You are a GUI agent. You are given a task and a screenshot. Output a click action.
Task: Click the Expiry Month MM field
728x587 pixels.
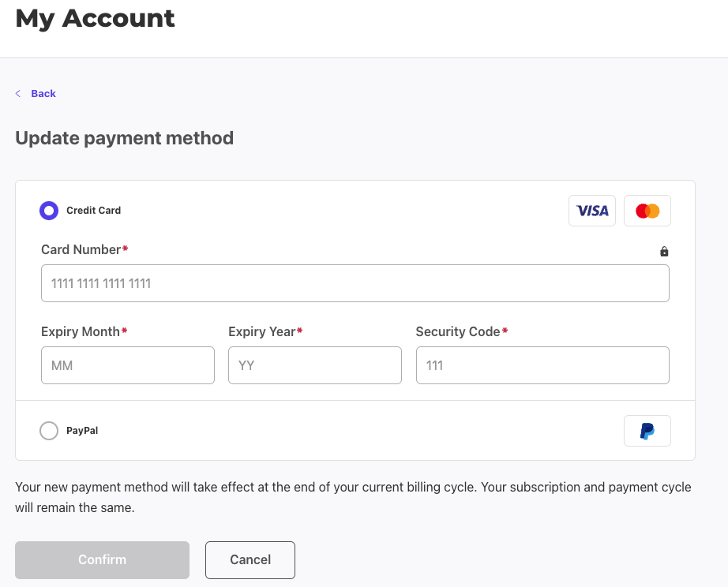tap(127, 365)
